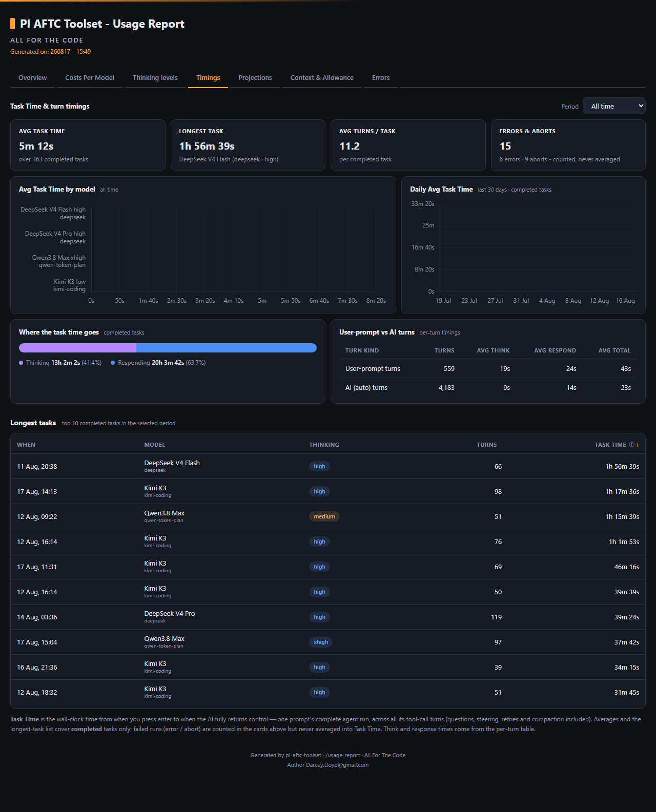This screenshot has width=656, height=812.
Task: Click the User-prompt turns row label
Action: pyautogui.click(x=373, y=369)
